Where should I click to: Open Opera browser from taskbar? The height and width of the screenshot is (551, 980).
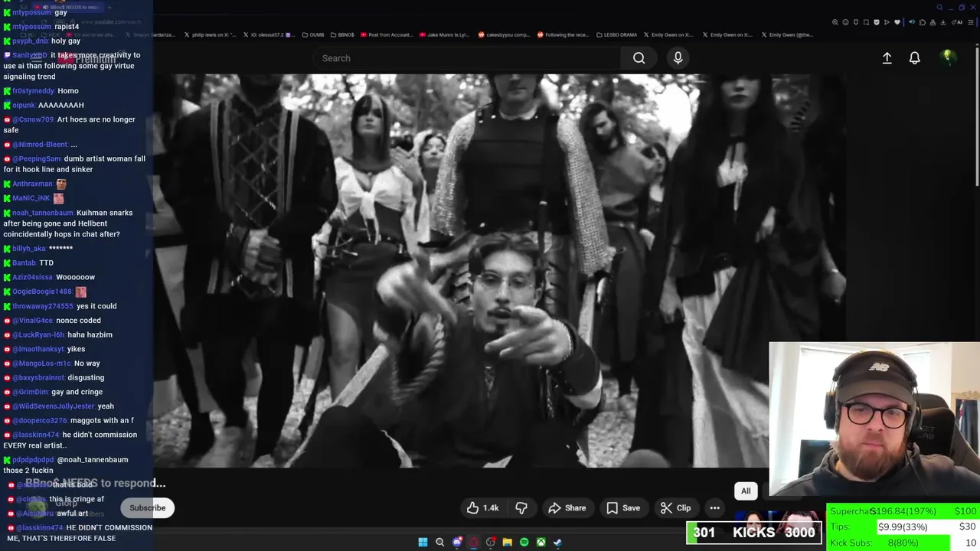(x=473, y=542)
